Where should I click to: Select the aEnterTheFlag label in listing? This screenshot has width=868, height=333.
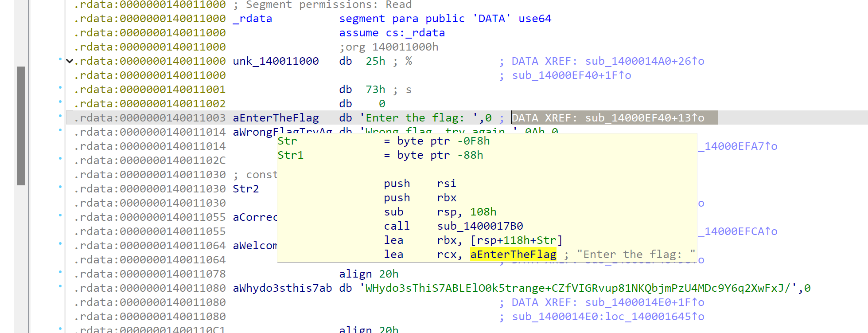pos(276,118)
